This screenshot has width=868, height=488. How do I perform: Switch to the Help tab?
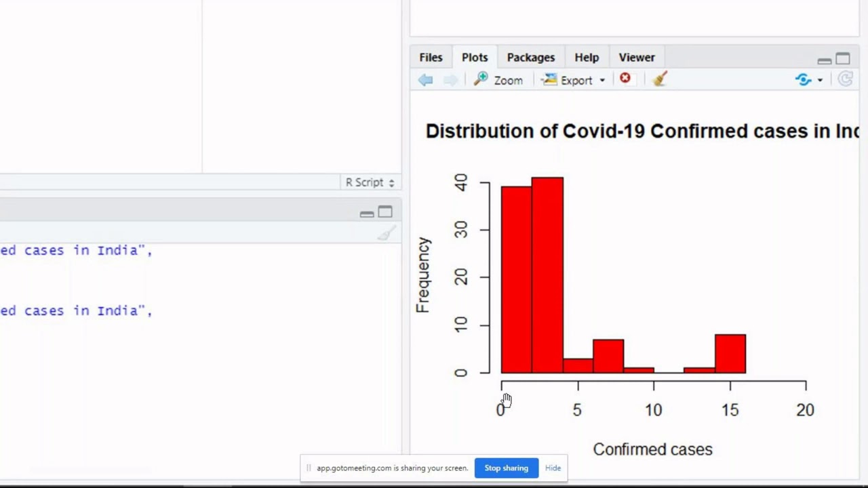point(587,58)
